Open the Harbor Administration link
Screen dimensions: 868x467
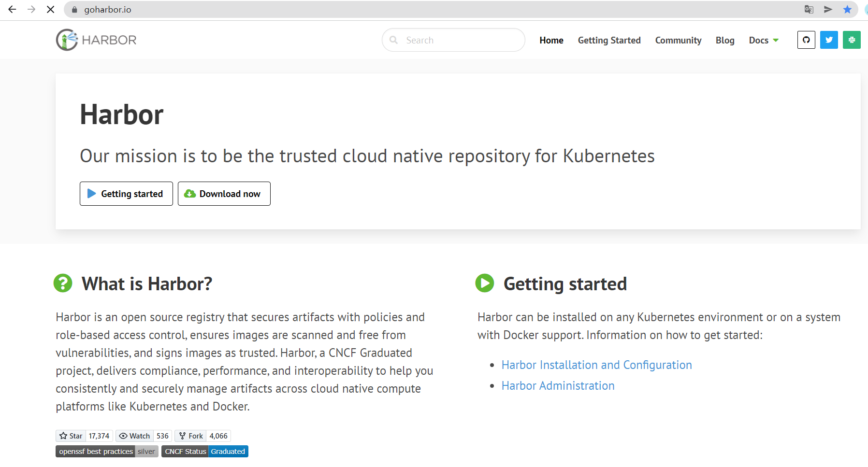558,386
